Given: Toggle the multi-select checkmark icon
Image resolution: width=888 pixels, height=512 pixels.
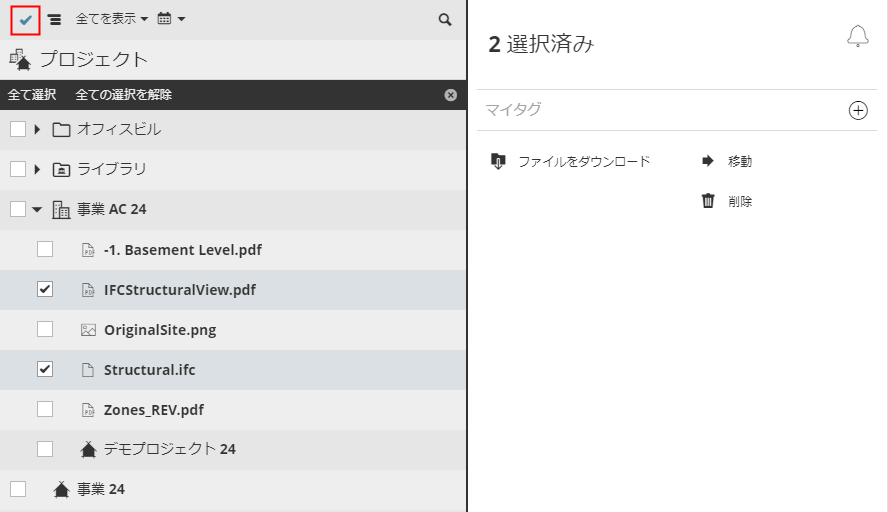Looking at the screenshot, I should point(26,20).
